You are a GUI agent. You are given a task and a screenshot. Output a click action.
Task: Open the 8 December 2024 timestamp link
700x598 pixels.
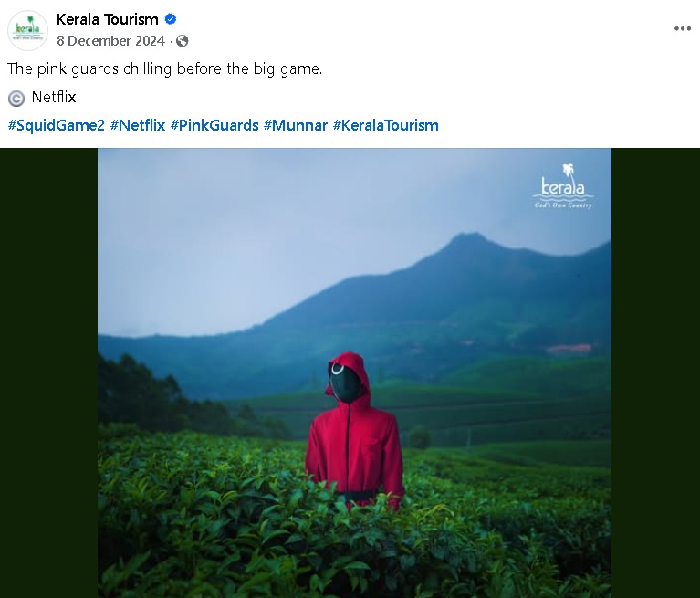point(110,41)
